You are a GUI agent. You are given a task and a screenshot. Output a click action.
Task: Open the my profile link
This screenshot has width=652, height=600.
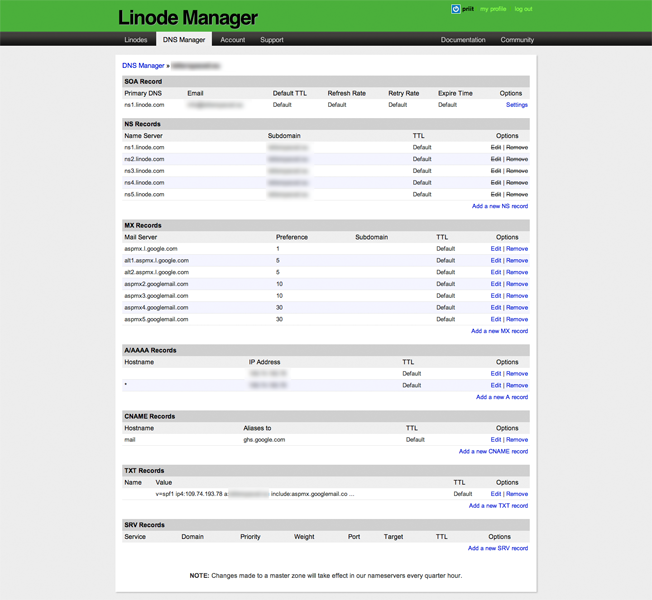click(x=493, y=9)
